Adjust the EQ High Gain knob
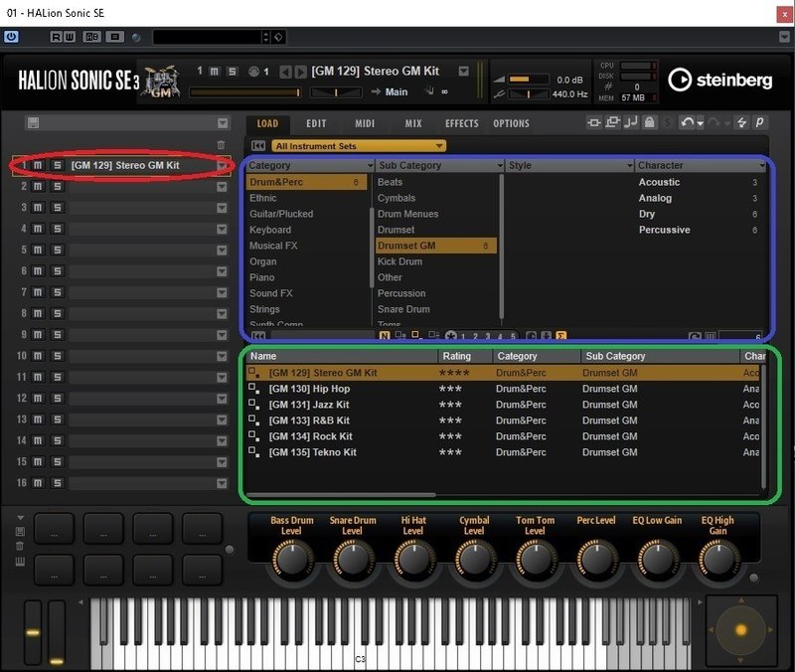This screenshot has height=672, width=795. [x=717, y=561]
